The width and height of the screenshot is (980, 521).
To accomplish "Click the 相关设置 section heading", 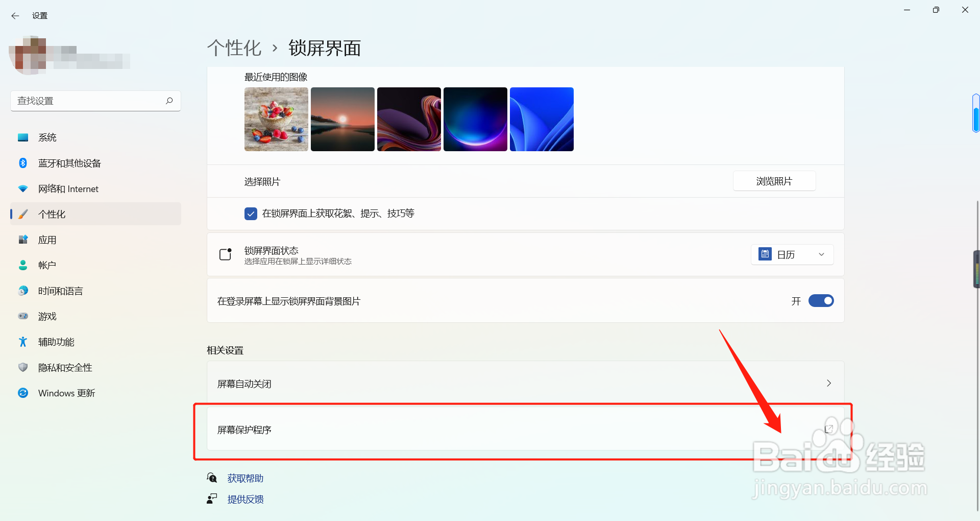I will (225, 350).
